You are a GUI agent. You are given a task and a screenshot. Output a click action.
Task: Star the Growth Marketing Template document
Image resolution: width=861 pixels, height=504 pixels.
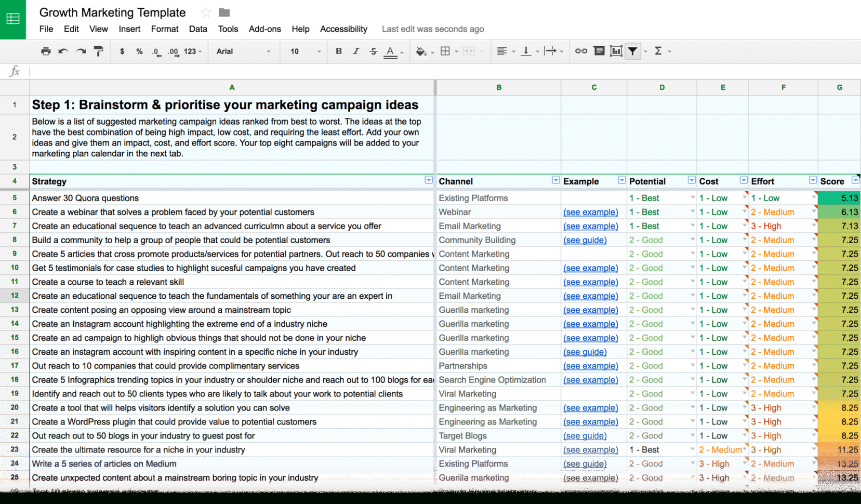coord(206,12)
